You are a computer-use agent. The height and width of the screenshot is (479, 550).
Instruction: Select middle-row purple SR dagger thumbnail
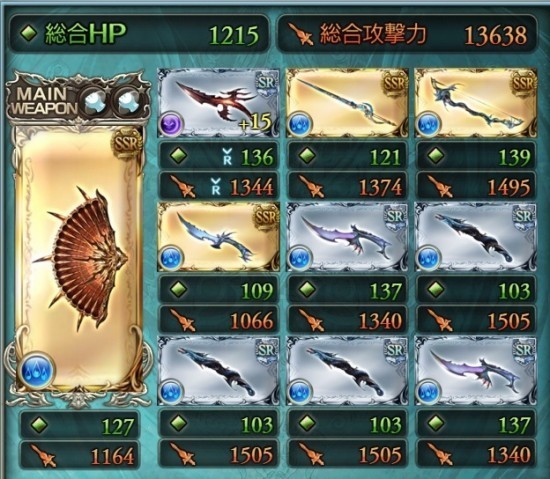pyautogui.click(x=347, y=237)
